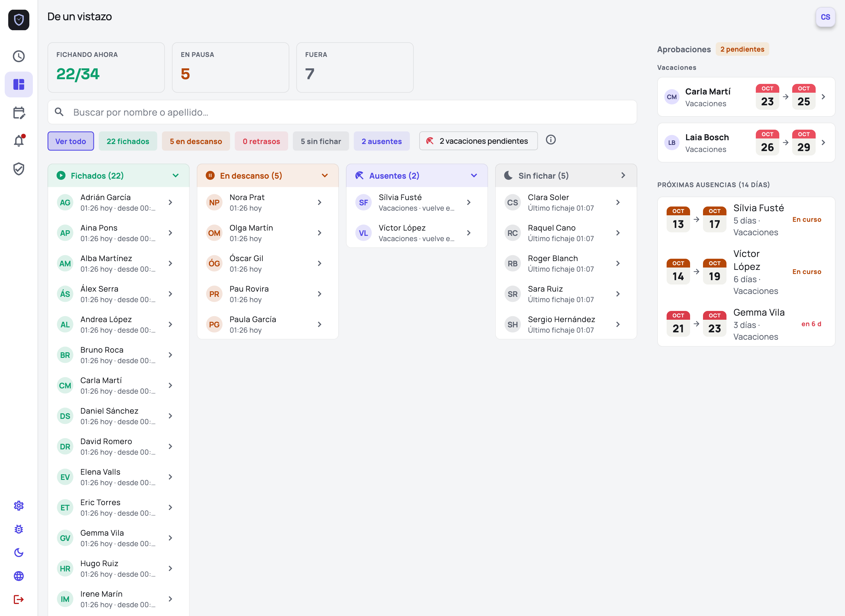Click the NP avatar of Nora Prat
845x616 pixels.
pyautogui.click(x=214, y=202)
